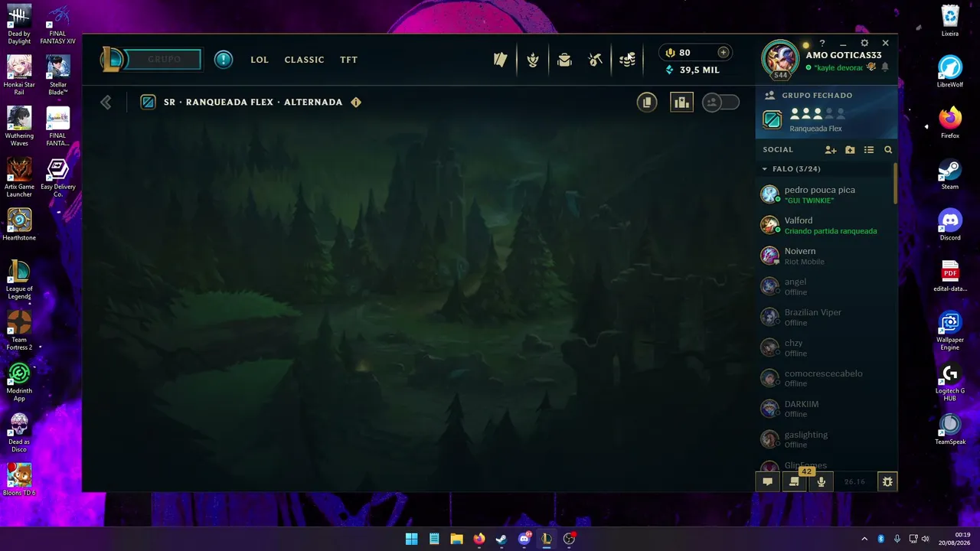
Task: Show info for Ranqueada Flex queue
Action: click(356, 102)
